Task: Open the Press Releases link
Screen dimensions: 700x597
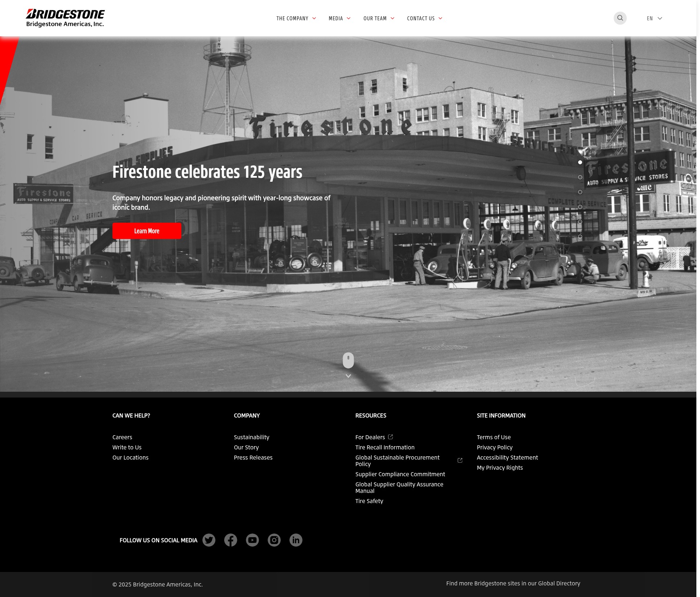Action: 253,457
